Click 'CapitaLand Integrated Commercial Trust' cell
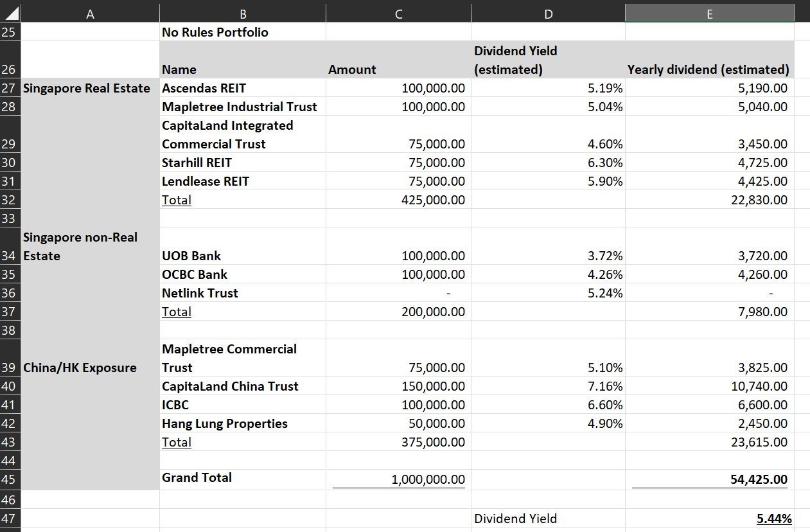Viewport: 810px width, 532px height. 243,135
